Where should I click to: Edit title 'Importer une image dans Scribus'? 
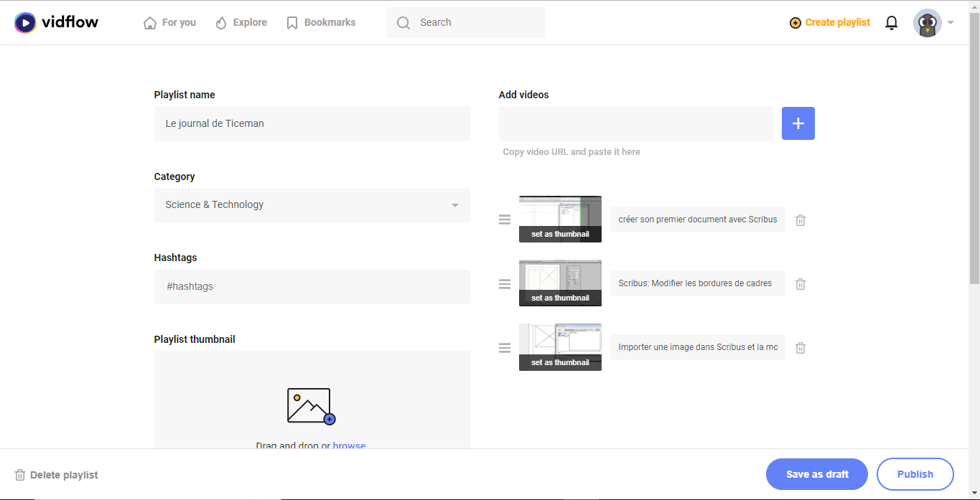(698, 347)
